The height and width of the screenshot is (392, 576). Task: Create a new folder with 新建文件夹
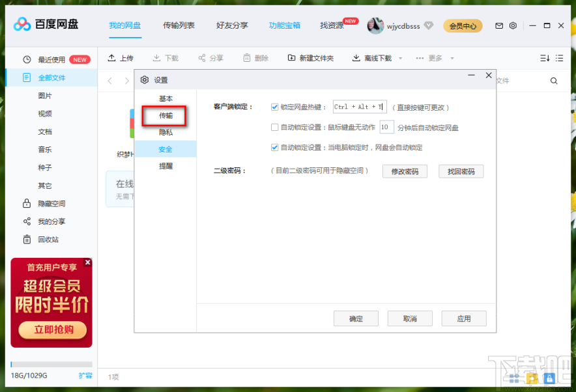310,58
